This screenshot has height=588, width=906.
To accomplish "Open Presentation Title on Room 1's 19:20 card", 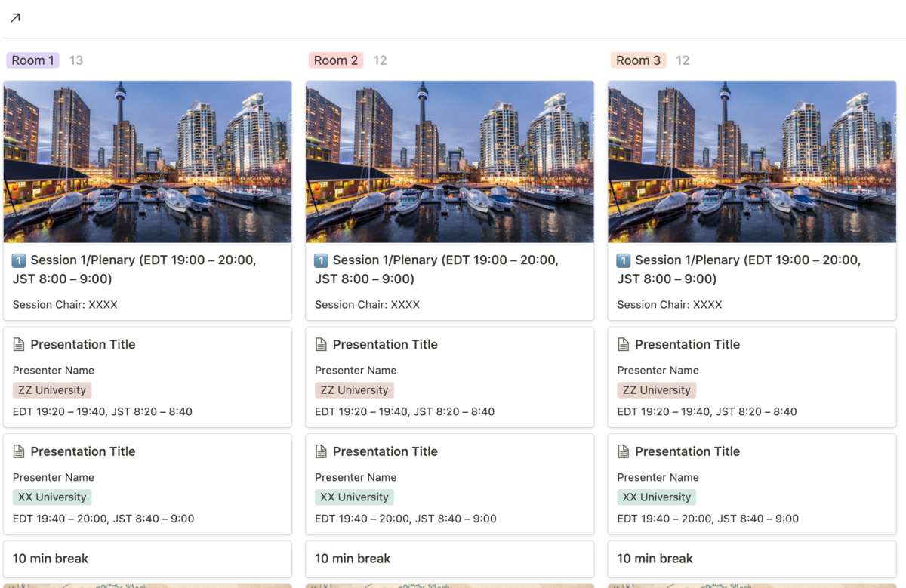I will coord(83,344).
